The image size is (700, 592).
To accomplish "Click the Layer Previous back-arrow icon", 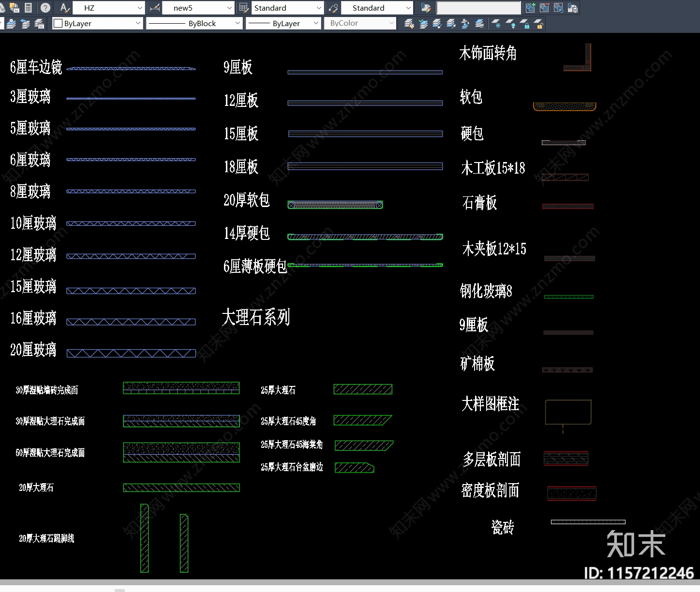I will tap(25, 23).
